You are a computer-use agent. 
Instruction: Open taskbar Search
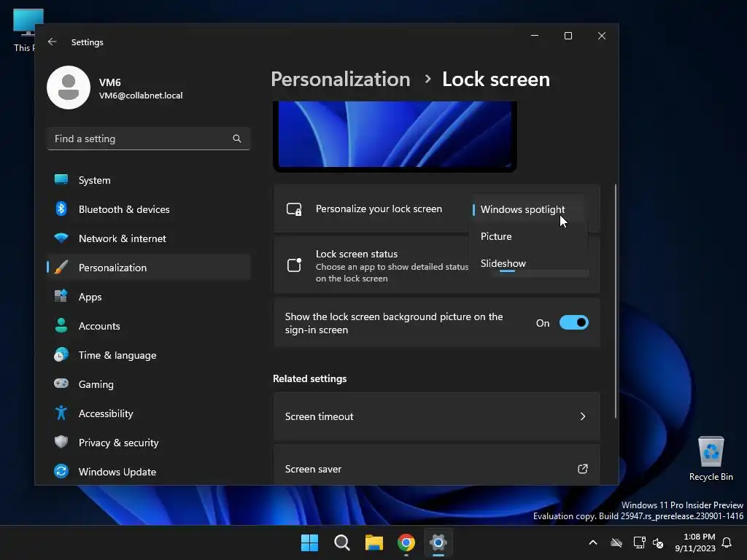coord(342,542)
